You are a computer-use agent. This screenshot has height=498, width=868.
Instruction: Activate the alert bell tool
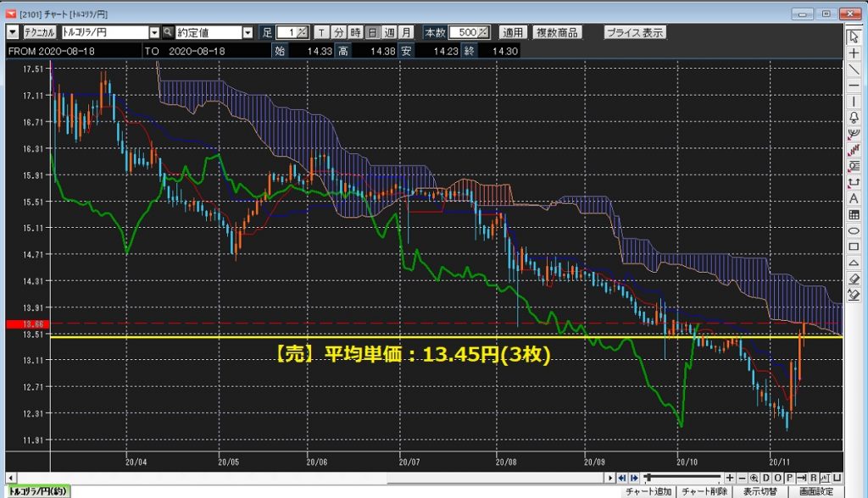click(854, 118)
